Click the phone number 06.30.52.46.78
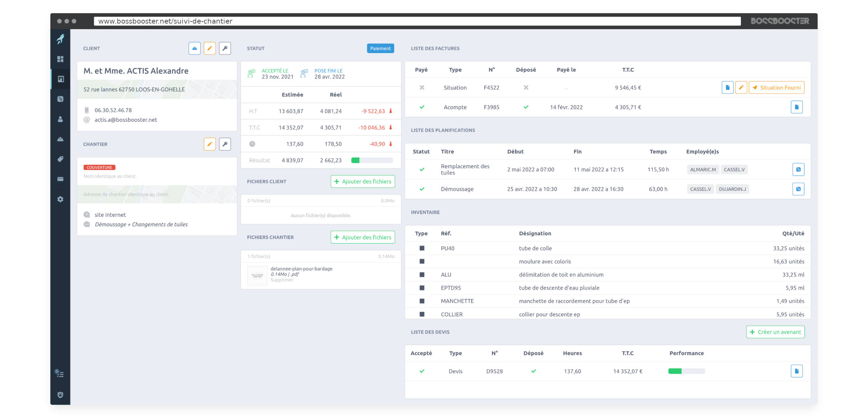Viewport: 868px width, 418px height. coord(113,110)
